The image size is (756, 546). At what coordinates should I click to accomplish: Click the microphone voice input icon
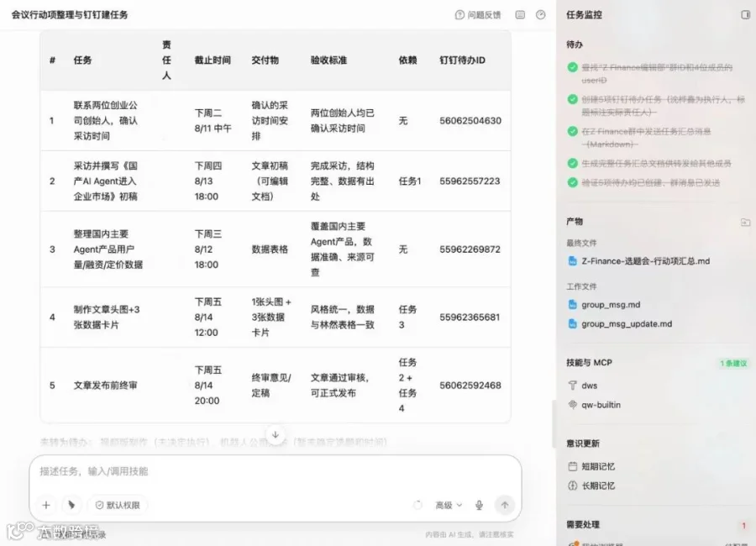[x=479, y=505]
